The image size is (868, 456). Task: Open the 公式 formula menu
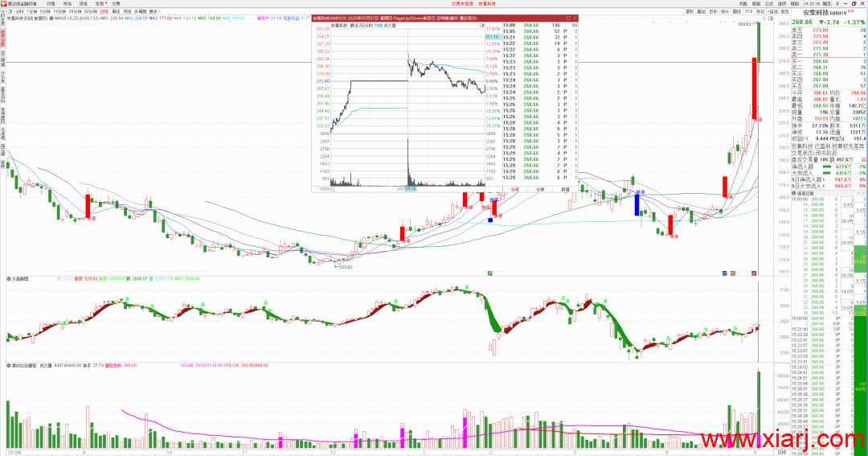[x=769, y=3]
